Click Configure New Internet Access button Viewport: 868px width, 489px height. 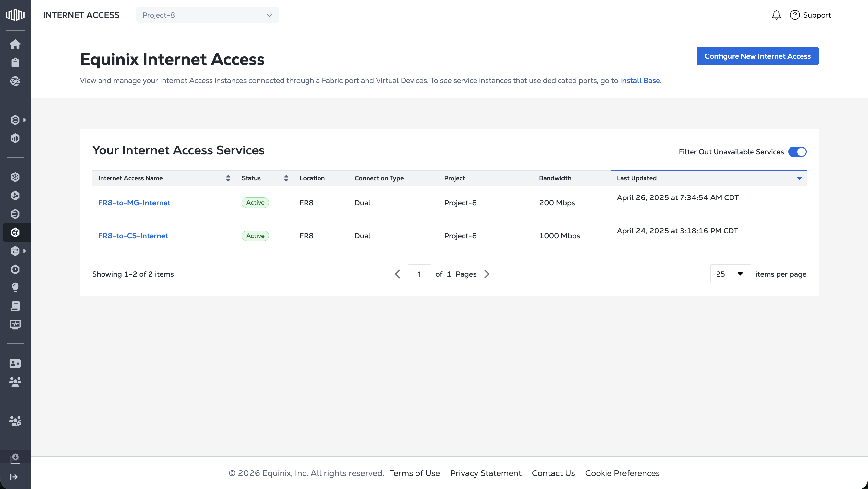[757, 56]
